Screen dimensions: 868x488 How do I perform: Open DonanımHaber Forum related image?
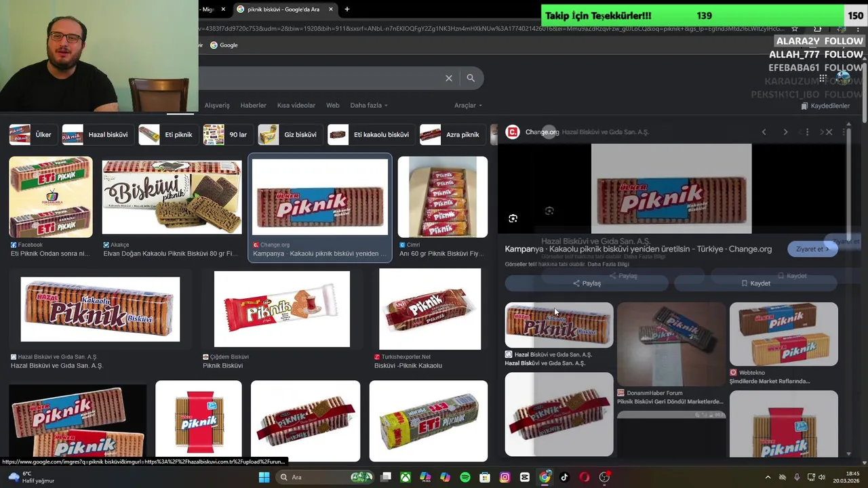(671, 344)
